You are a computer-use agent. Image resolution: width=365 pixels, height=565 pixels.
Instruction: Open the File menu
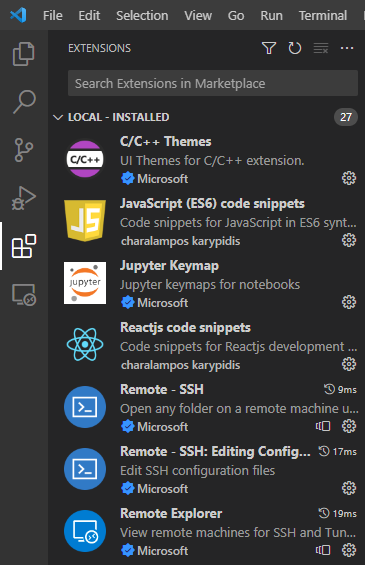[53, 15]
